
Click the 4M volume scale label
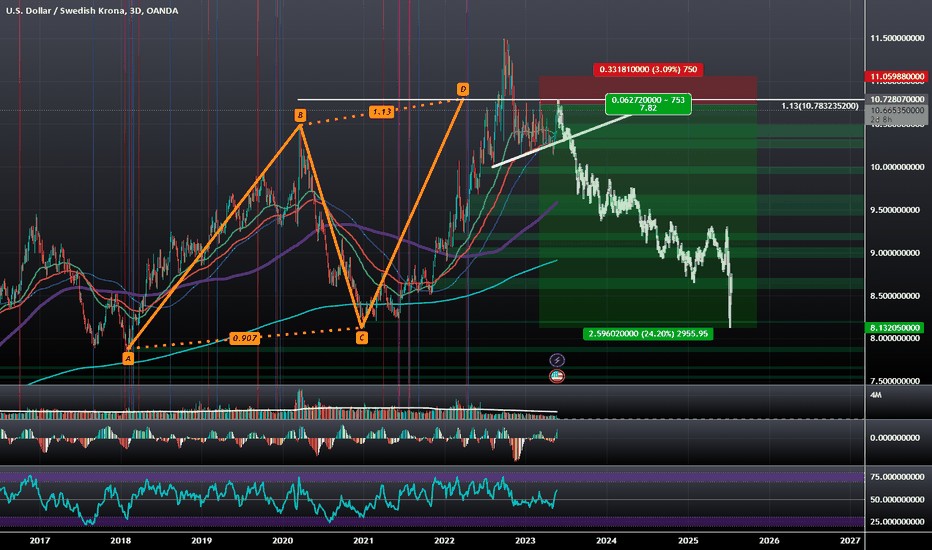(x=876, y=395)
